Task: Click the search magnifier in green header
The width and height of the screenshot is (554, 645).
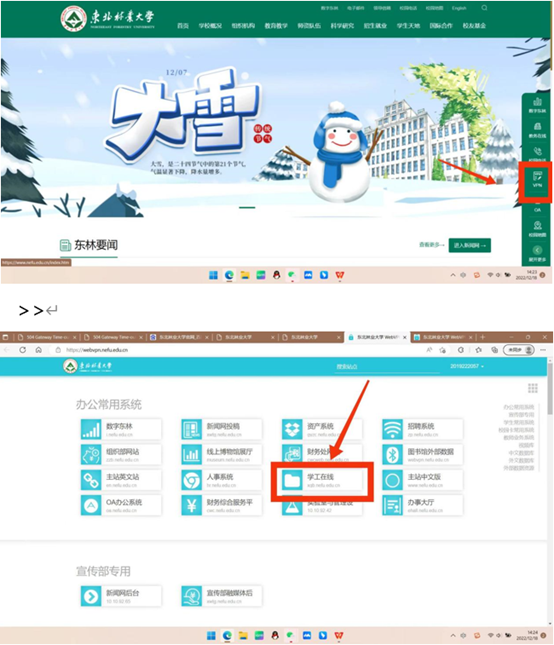Action: click(484, 8)
